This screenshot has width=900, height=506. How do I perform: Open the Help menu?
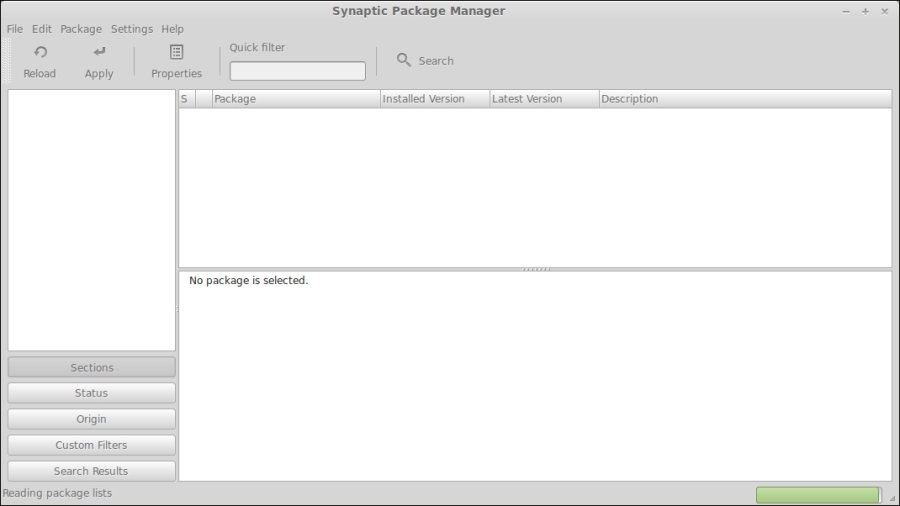pyautogui.click(x=172, y=29)
